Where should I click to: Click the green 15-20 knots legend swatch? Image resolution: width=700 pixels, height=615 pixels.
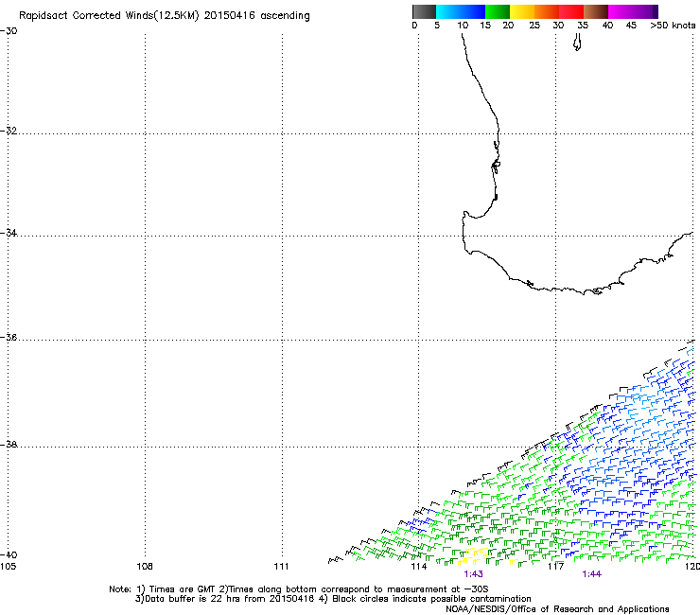[498, 11]
